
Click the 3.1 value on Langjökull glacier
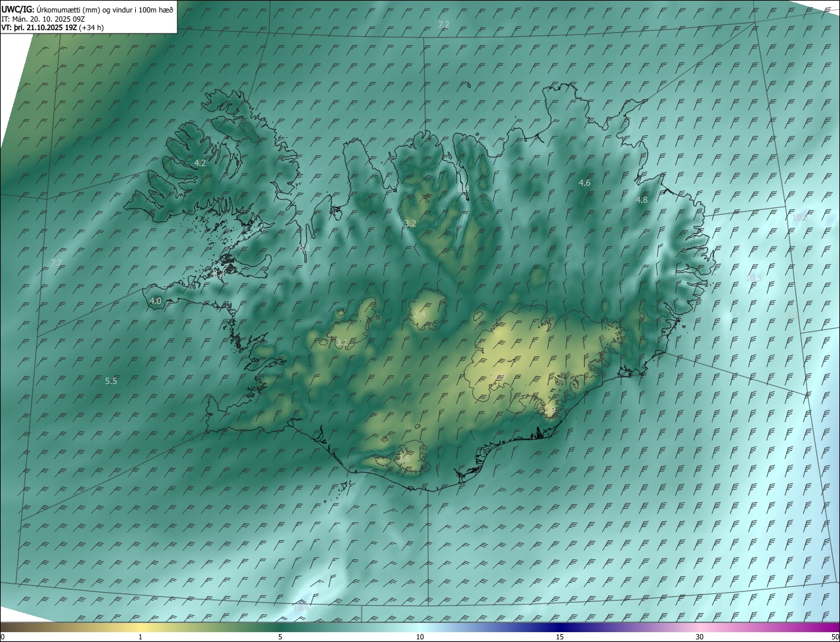click(341, 343)
